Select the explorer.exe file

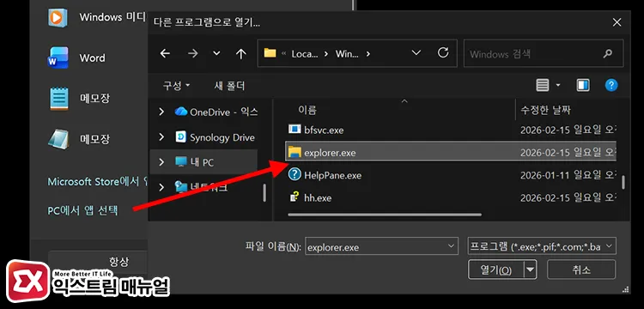[x=450, y=152]
